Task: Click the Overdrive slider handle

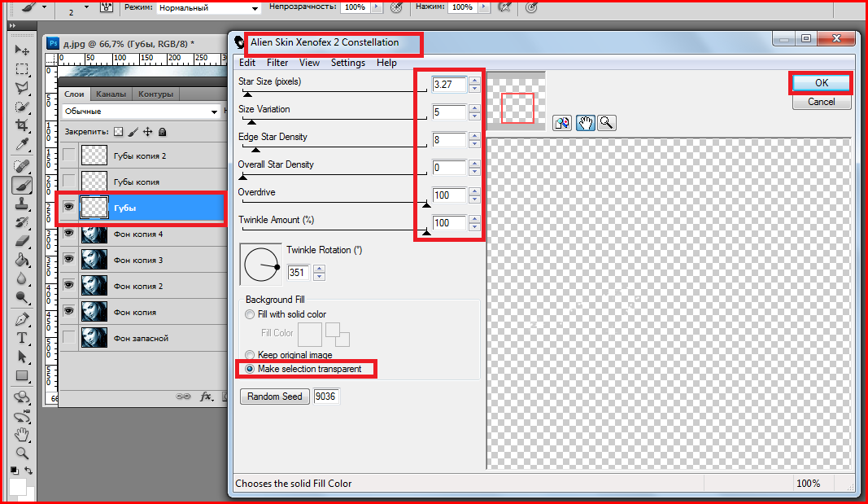Action: 426,205
